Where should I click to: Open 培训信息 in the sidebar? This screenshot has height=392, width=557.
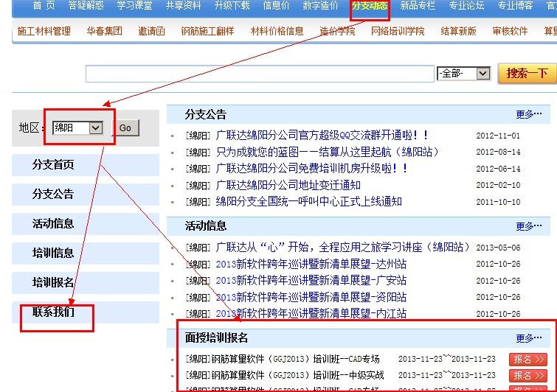[x=53, y=253]
